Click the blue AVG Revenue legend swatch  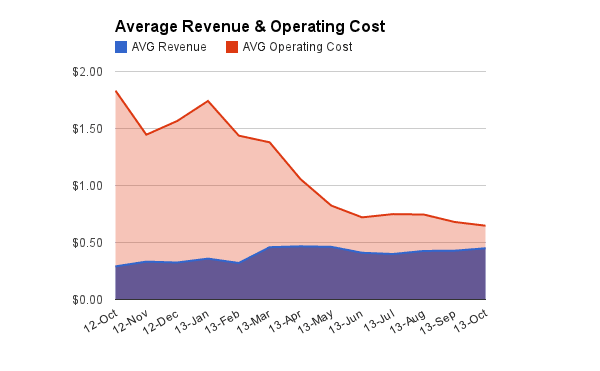[x=121, y=47]
